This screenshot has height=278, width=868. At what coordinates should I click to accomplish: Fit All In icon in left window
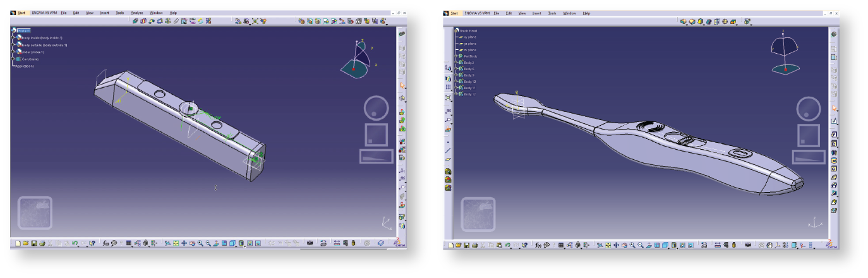point(176,243)
